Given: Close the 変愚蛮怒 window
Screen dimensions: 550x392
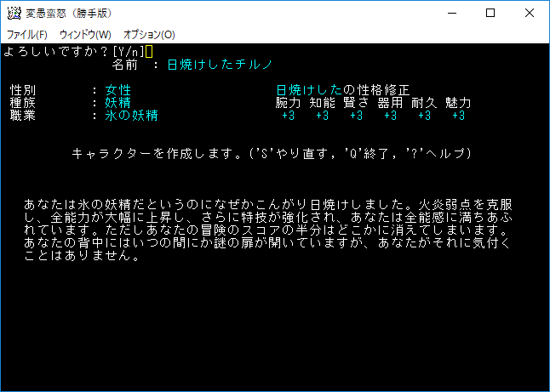Looking at the screenshot, I should point(530,14).
